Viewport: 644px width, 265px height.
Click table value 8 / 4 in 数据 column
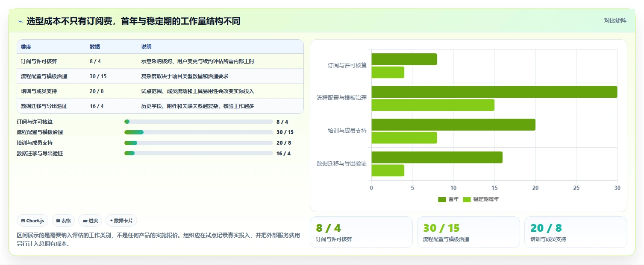[x=95, y=61]
